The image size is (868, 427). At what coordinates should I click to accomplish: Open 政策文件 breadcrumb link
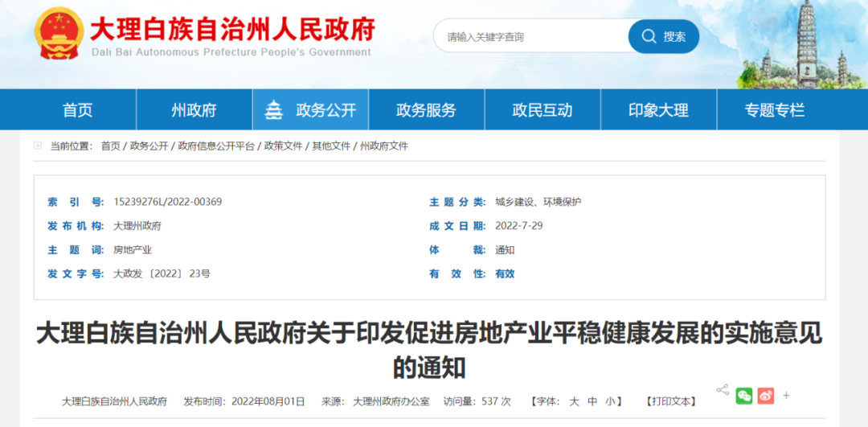(x=283, y=146)
